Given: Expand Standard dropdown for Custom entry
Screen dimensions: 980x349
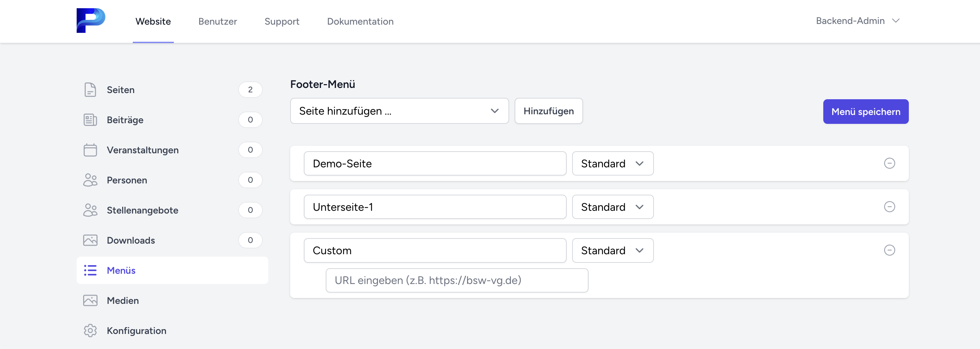Looking at the screenshot, I should (x=612, y=250).
